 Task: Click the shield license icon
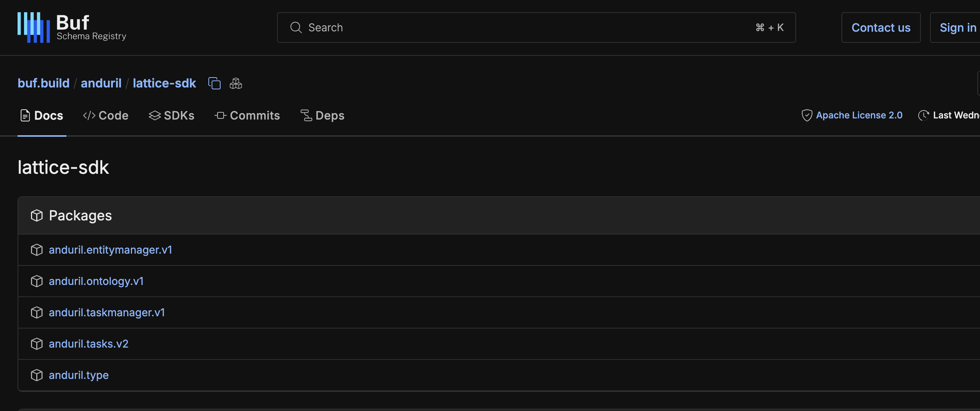click(x=807, y=115)
